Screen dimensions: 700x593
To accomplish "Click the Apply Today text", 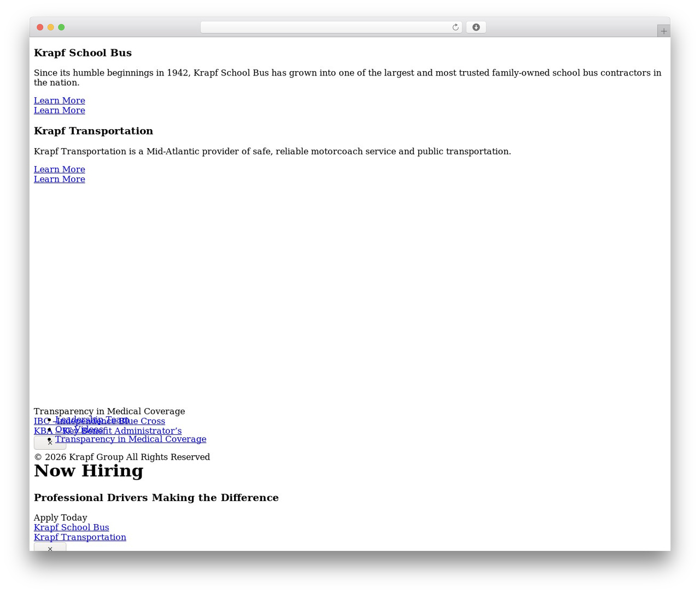I will tap(61, 518).
